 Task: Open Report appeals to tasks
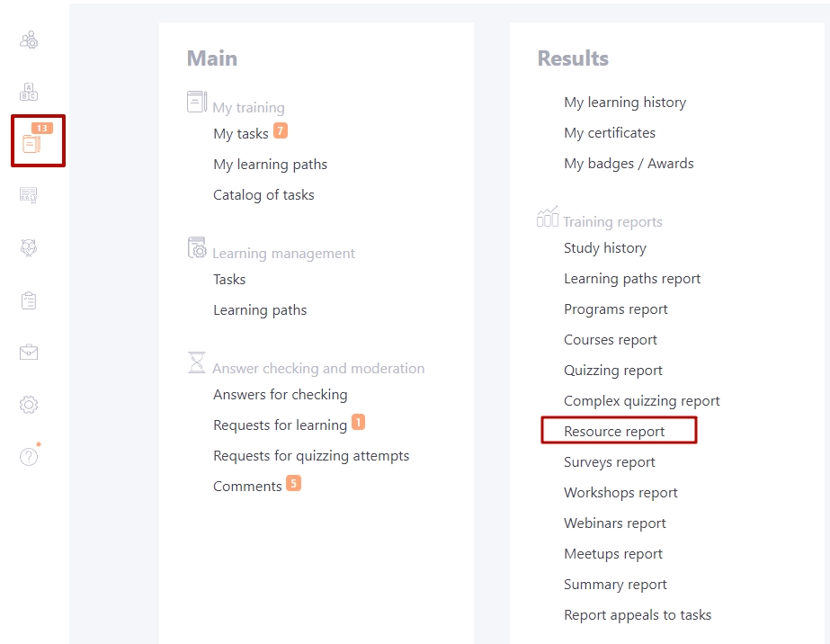638,615
